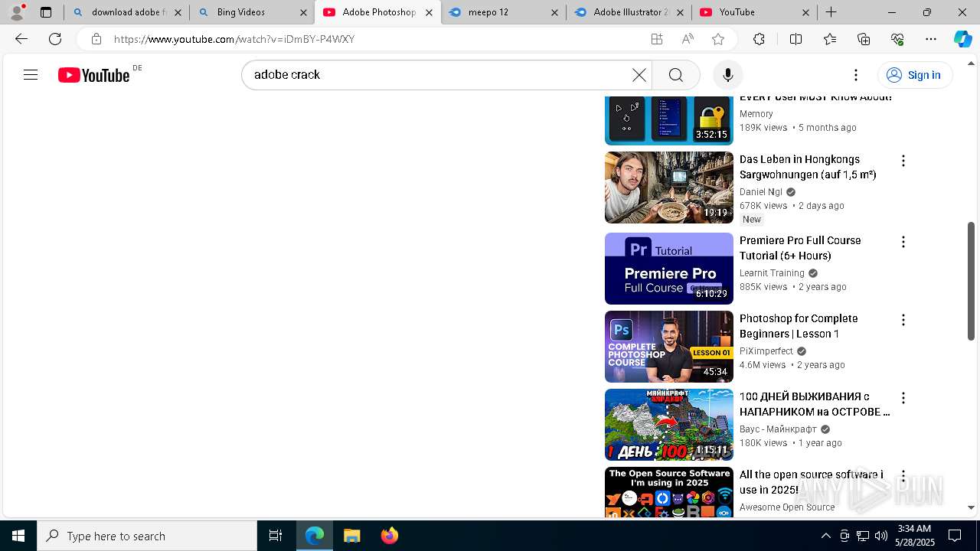This screenshot has width=980, height=551.
Task: Switch to Adobe Illustrator tab
Action: [x=628, y=12]
